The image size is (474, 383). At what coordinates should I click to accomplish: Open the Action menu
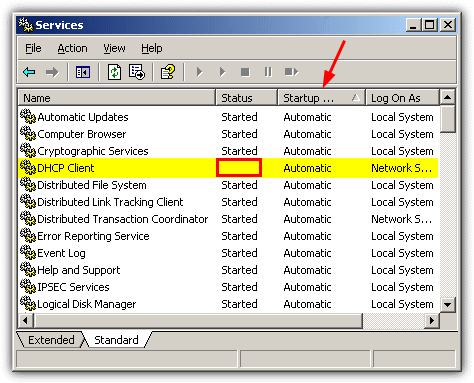pos(72,49)
